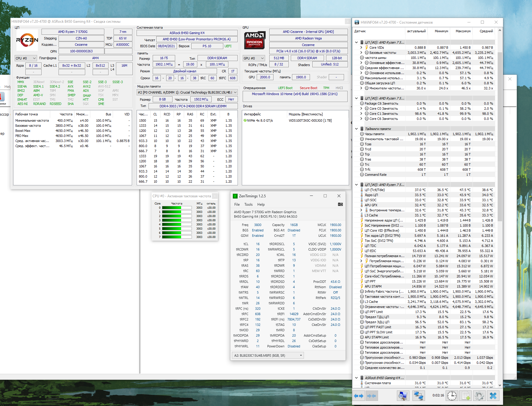Start logging with the sheet-plus icon

coord(466,396)
